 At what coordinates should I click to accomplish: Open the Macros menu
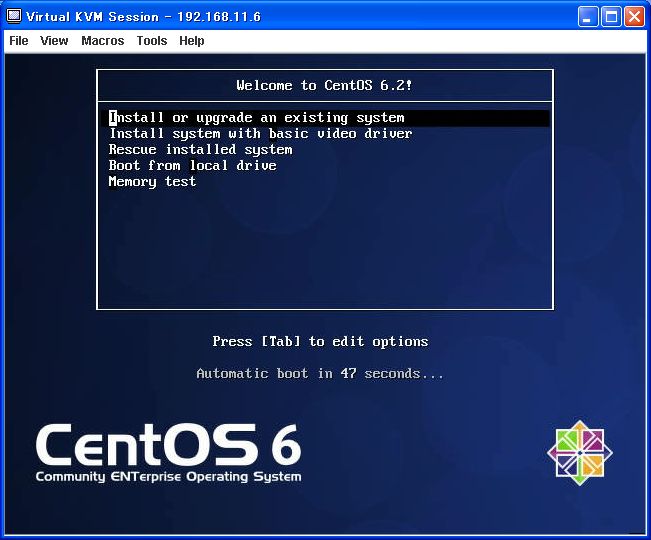103,41
